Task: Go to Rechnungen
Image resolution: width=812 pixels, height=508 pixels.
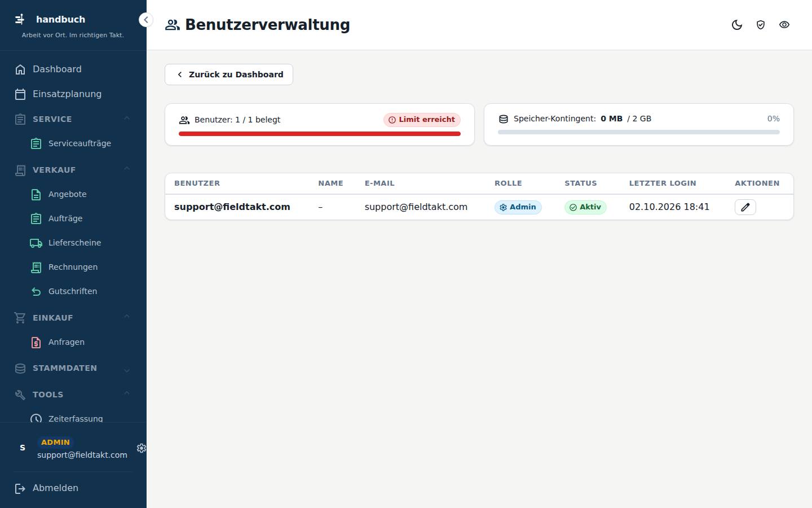Action: (81, 267)
